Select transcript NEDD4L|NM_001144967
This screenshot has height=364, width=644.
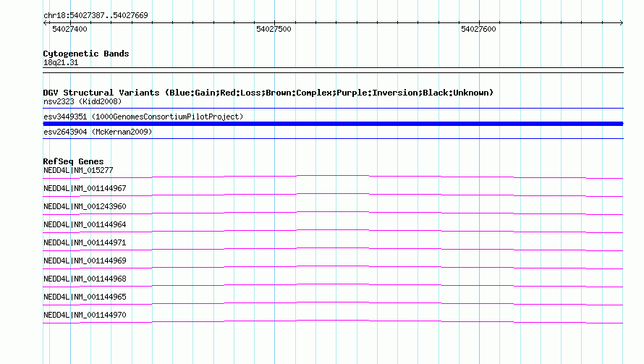point(85,188)
